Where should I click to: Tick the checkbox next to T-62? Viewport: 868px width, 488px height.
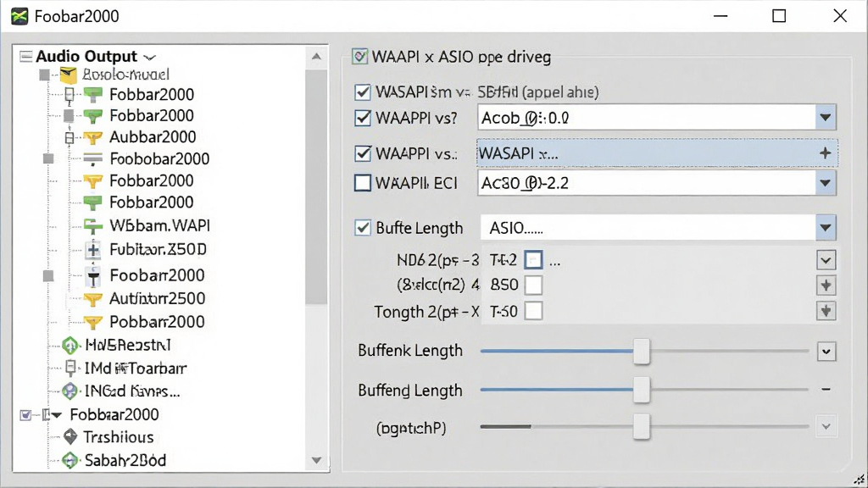coord(534,260)
